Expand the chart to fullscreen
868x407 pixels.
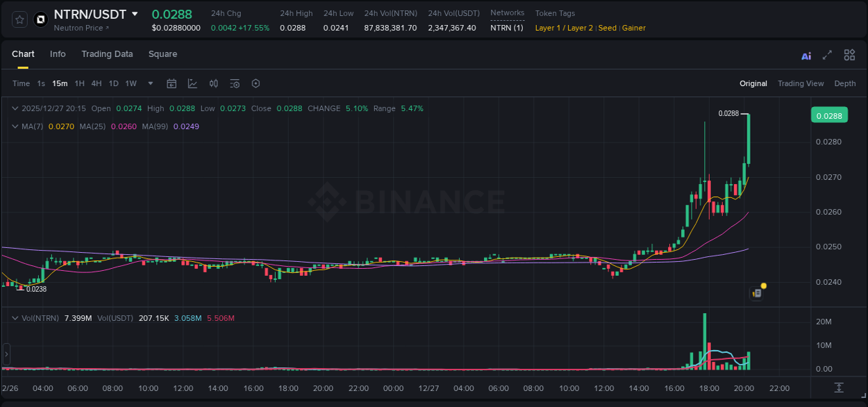pos(827,54)
